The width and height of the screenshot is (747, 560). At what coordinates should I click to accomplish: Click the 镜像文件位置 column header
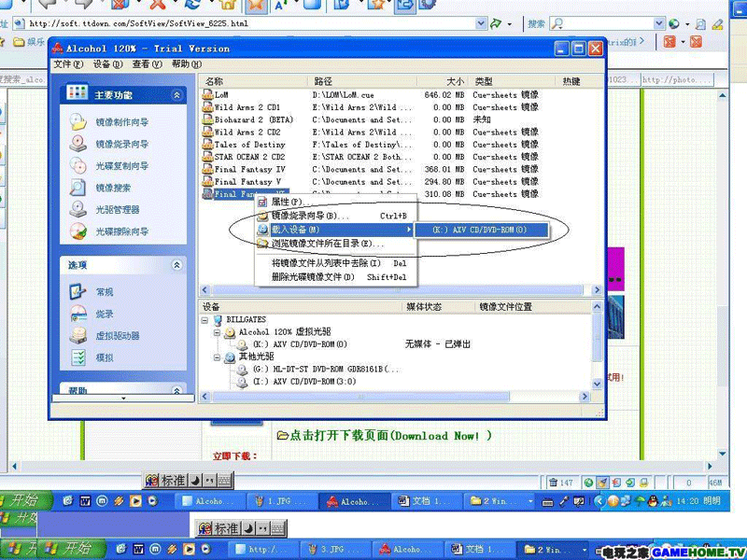tap(532, 307)
